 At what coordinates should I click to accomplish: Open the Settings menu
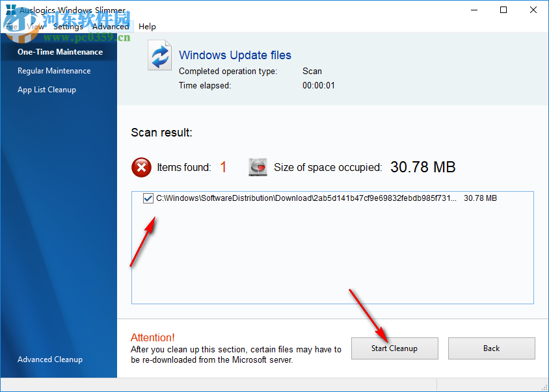click(68, 27)
